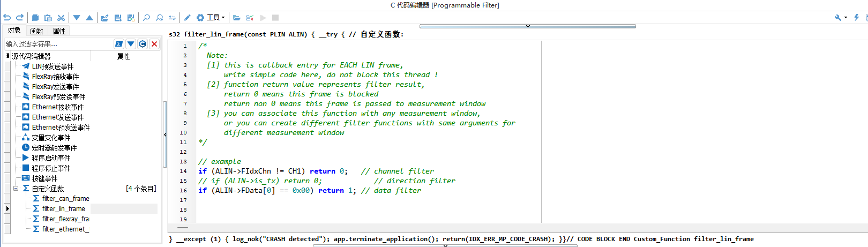This screenshot has width=868, height=247.
Task: Select 程序启动事件 tree node
Action: 51,158
